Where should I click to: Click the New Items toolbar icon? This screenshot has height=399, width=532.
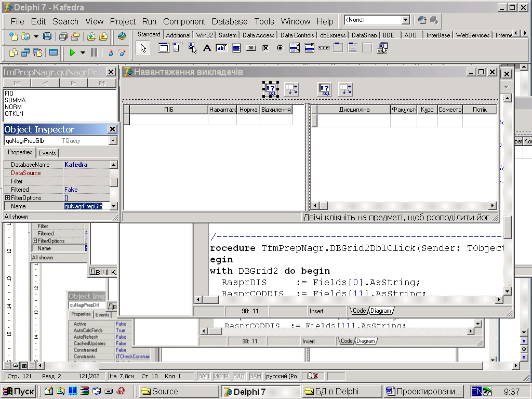point(13,36)
